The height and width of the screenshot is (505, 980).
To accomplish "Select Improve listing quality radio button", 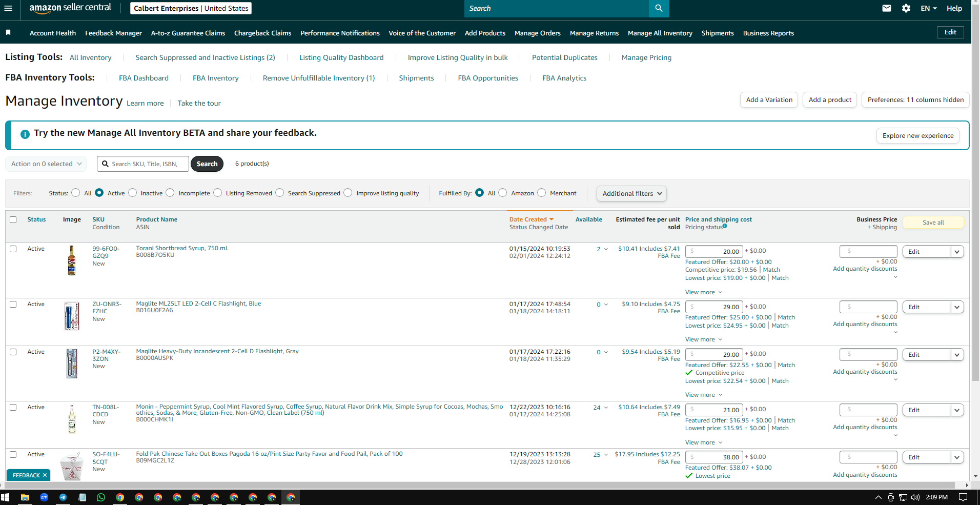I will [x=348, y=193].
